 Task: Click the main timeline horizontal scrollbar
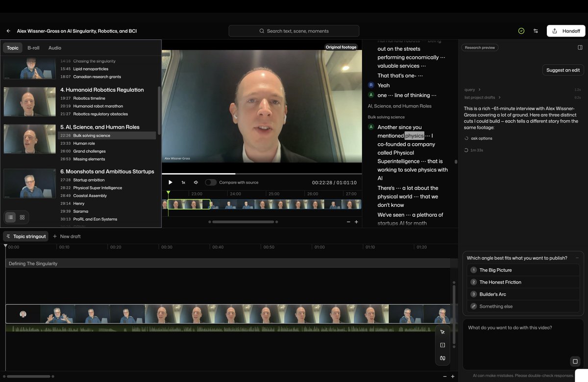coord(28,377)
